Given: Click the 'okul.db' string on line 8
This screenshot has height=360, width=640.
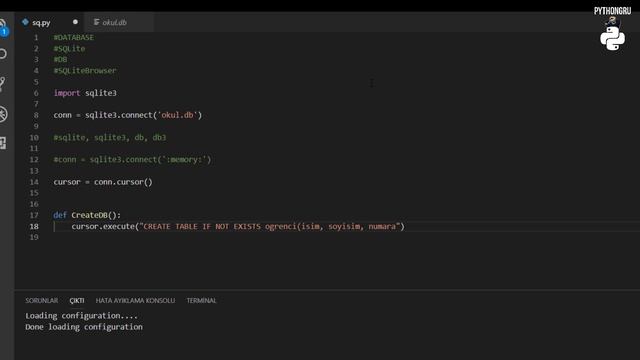Looking at the screenshot, I should (x=178, y=115).
